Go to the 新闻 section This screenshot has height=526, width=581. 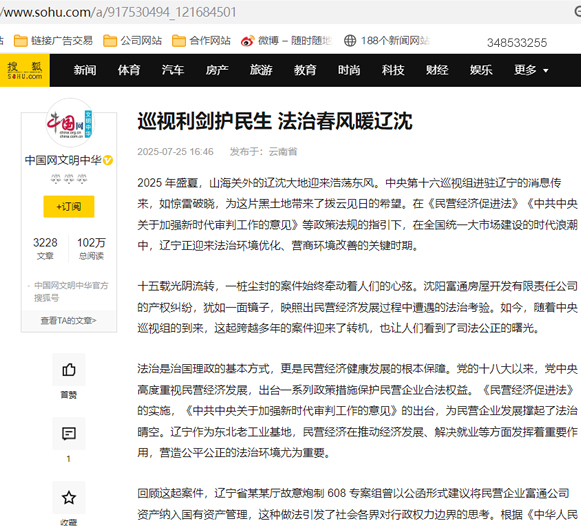coord(85,70)
